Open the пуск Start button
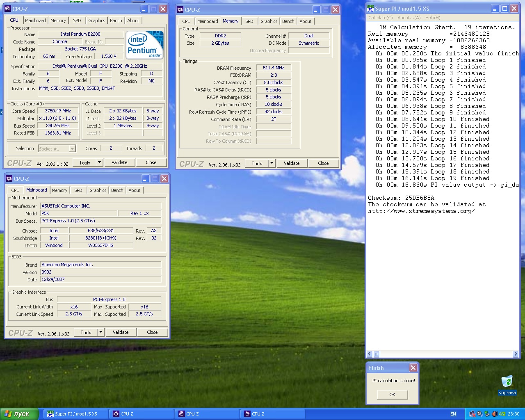 pyautogui.click(x=19, y=414)
